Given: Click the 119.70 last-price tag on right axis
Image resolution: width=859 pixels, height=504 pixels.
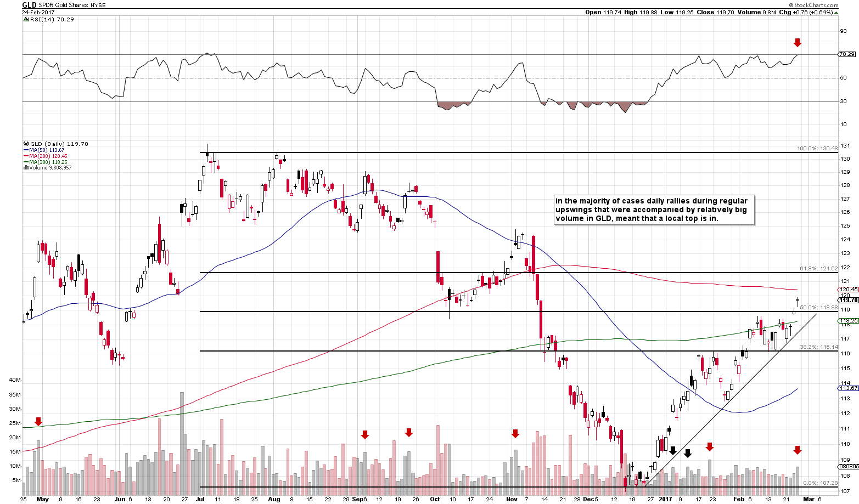Looking at the screenshot, I should [848, 300].
